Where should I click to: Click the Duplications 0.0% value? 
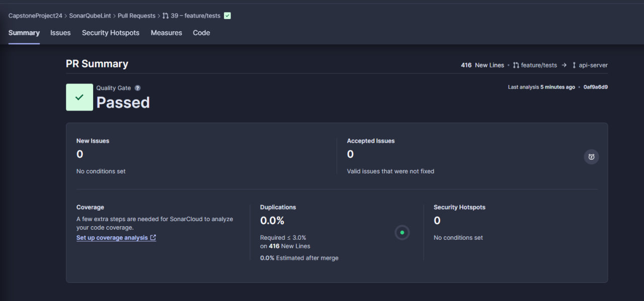(x=272, y=221)
